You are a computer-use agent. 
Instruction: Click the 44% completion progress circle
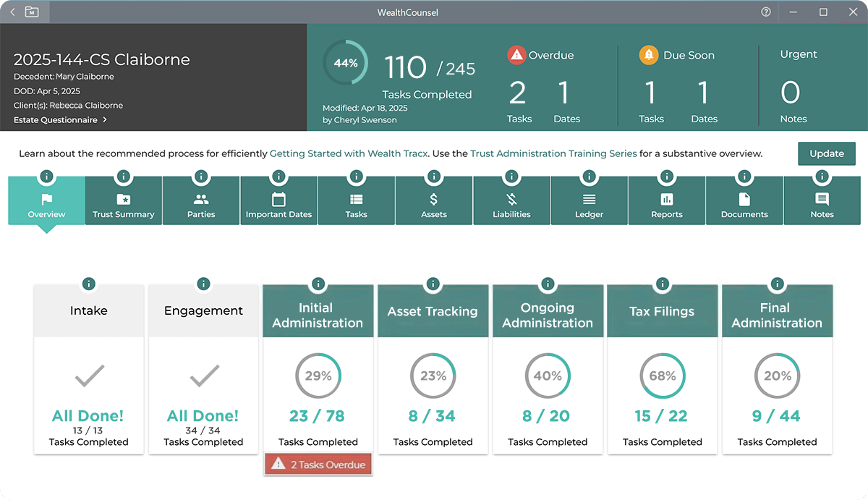click(x=345, y=62)
